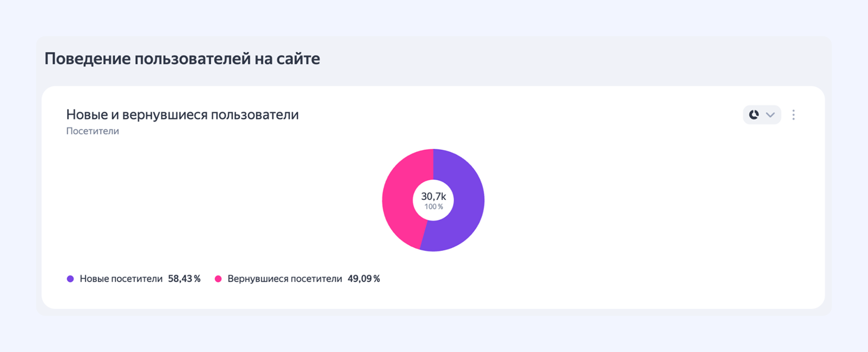Click the 30,7k total in the donut center

click(434, 196)
